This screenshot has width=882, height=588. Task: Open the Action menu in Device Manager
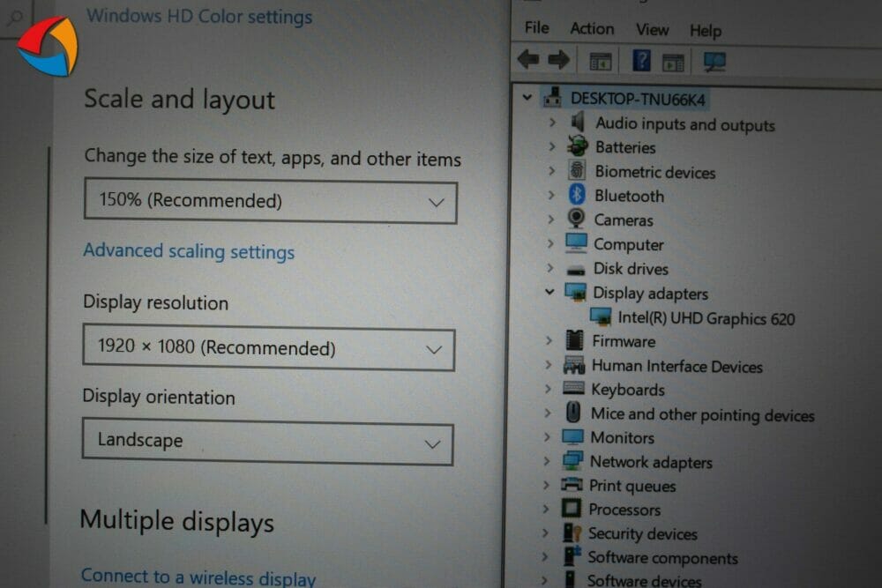[x=592, y=29]
